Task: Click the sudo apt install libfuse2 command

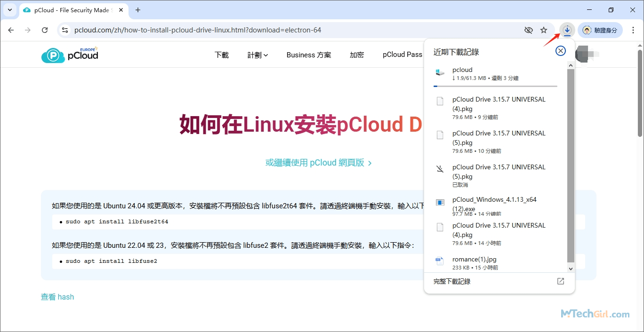Action: tap(112, 261)
